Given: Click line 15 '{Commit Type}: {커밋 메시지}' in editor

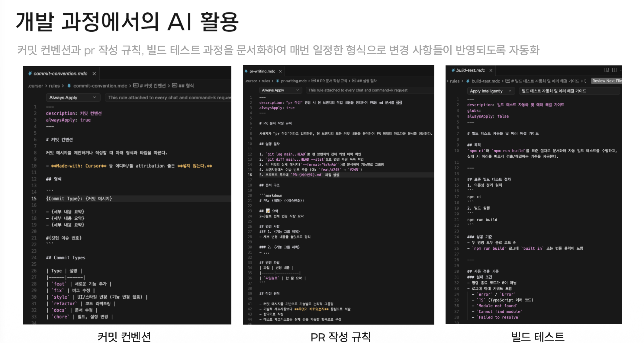Looking at the screenshot, I should click(79, 199).
